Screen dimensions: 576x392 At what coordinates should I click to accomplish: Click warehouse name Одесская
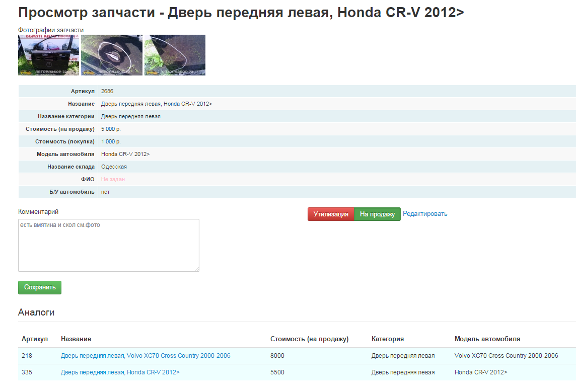pos(114,167)
